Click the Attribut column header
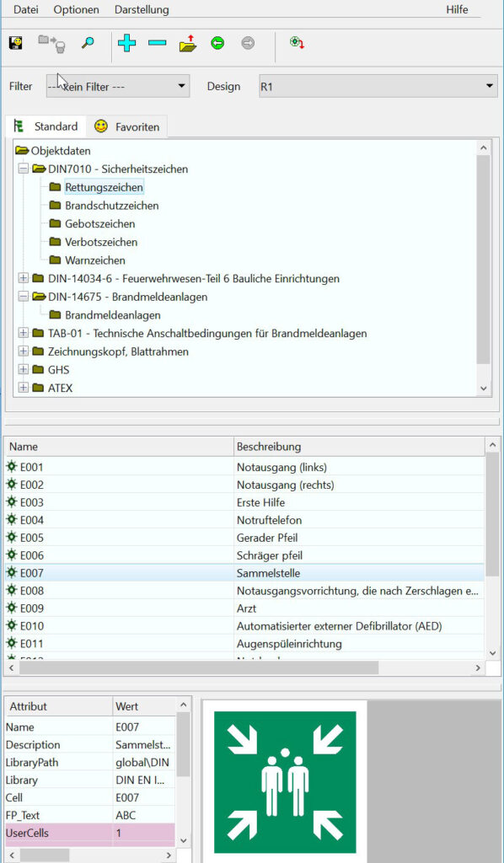The width and height of the screenshot is (504, 863). click(58, 706)
